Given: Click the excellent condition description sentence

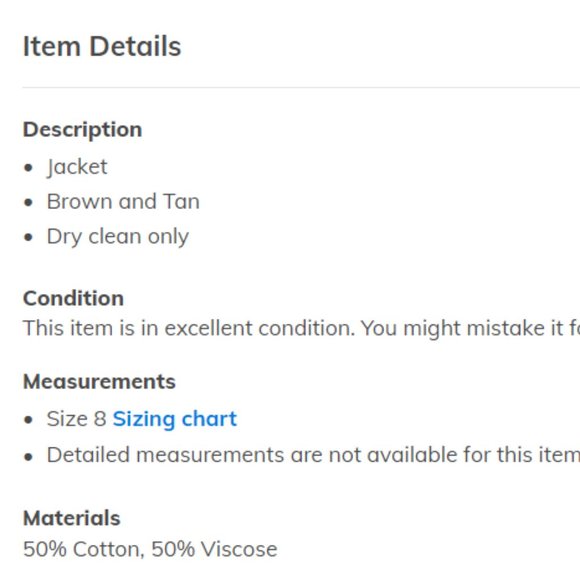Looking at the screenshot, I should 301,328.
